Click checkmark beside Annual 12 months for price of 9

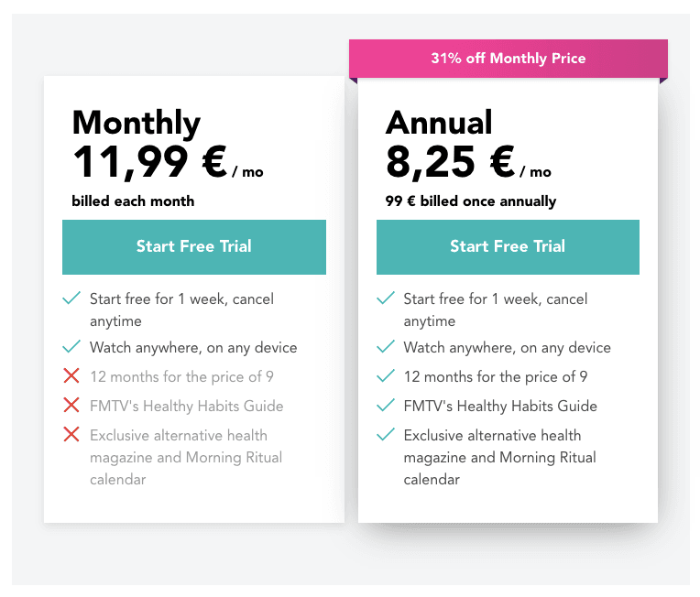tap(386, 375)
